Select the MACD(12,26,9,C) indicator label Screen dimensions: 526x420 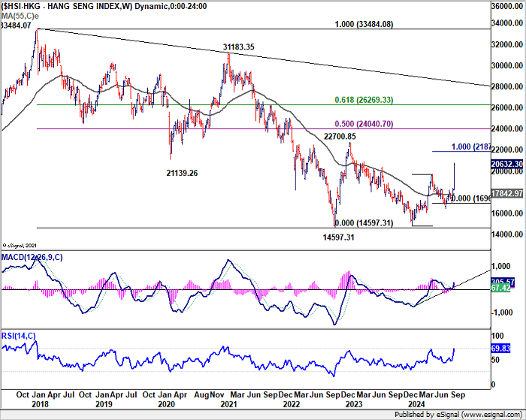coord(32,257)
